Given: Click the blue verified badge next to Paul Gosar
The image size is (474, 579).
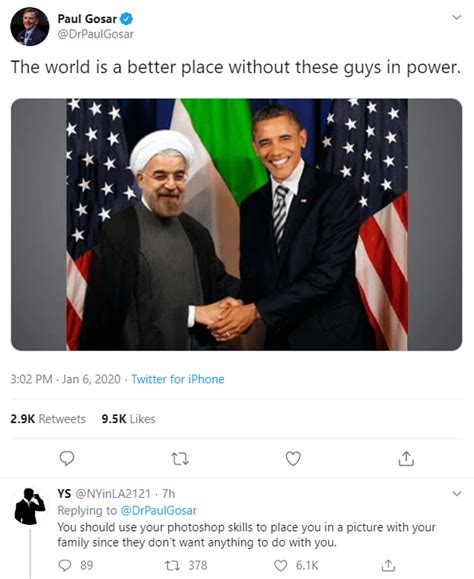Looking at the screenshot, I should coord(126,19).
